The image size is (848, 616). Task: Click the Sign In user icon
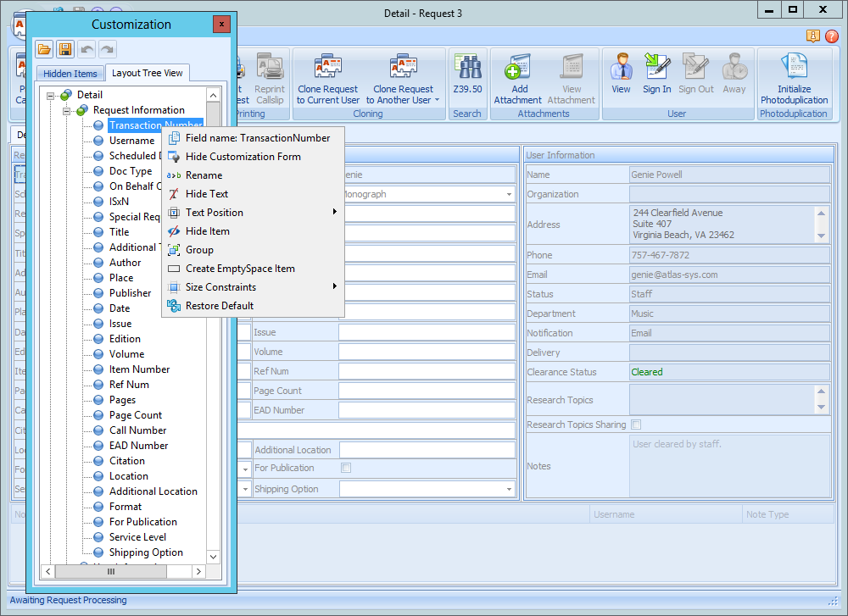click(x=656, y=68)
